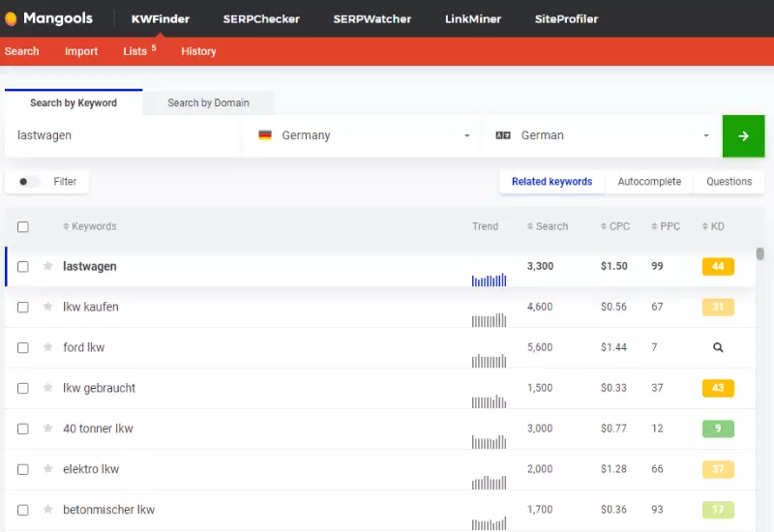Click search volume 5,600 for ford lkw
Screen dimensions: 774x532
540,347
